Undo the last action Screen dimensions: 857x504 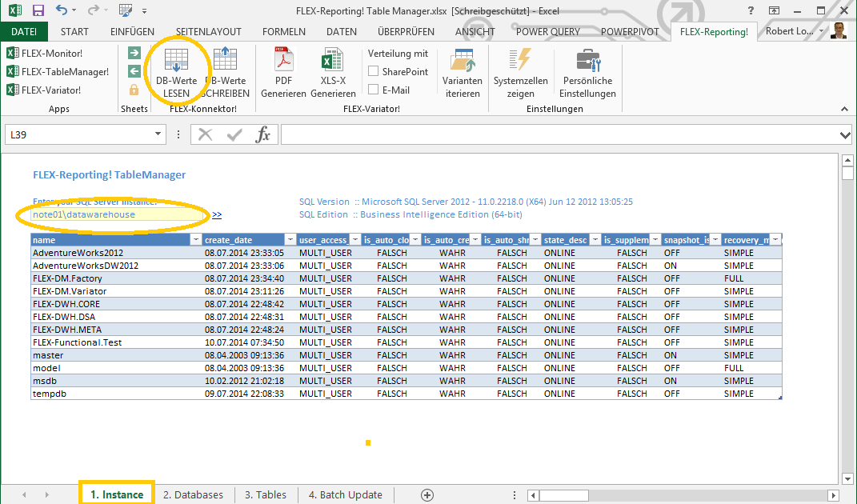coord(61,10)
